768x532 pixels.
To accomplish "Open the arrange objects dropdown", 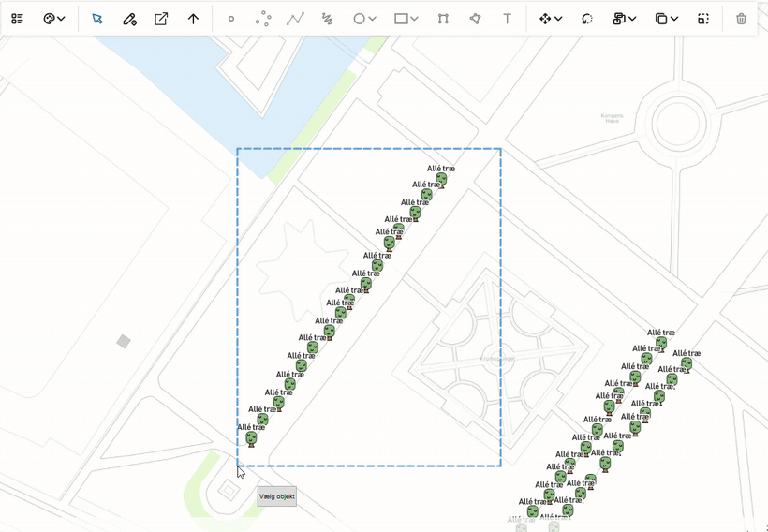I will [x=625, y=19].
